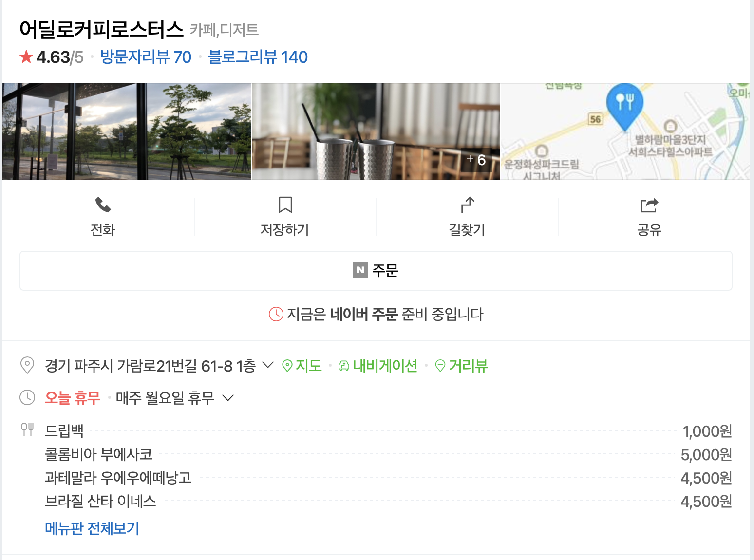Click the location pin icon beside address

(27, 365)
